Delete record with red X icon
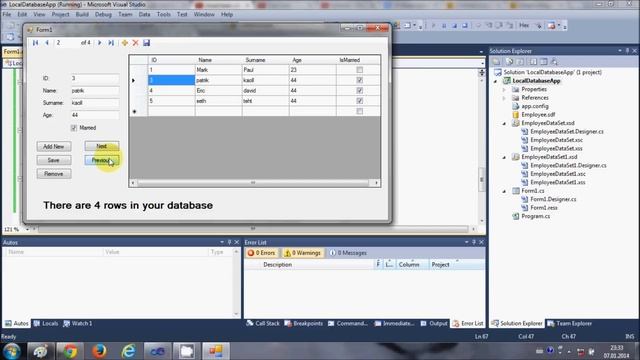 (x=136, y=43)
